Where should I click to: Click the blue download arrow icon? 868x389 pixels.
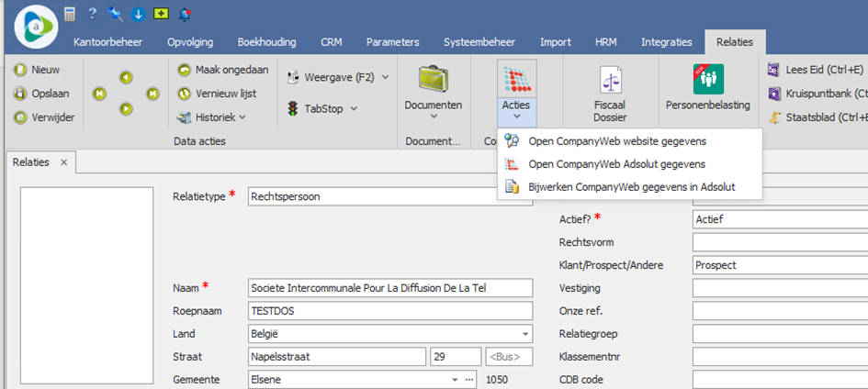[x=138, y=15]
